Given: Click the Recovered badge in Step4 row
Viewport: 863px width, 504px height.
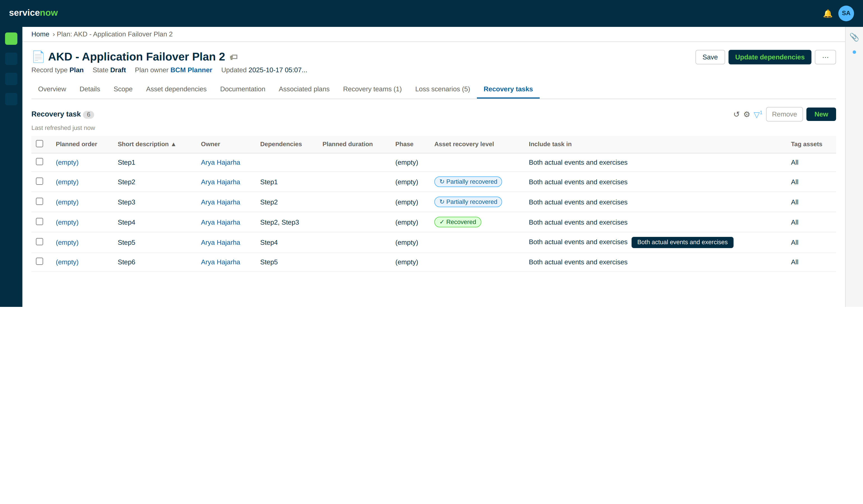Looking at the screenshot, I should (458, 222).
